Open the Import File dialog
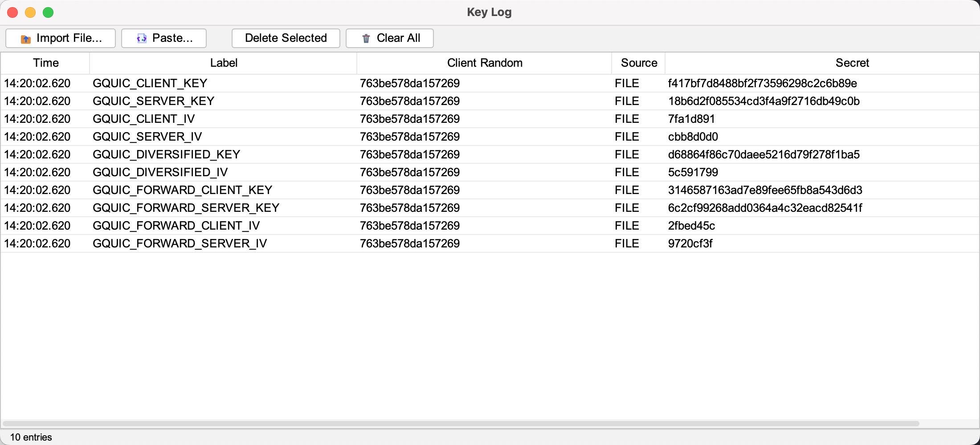The image size is (980, 445). (x=61, y=38)
